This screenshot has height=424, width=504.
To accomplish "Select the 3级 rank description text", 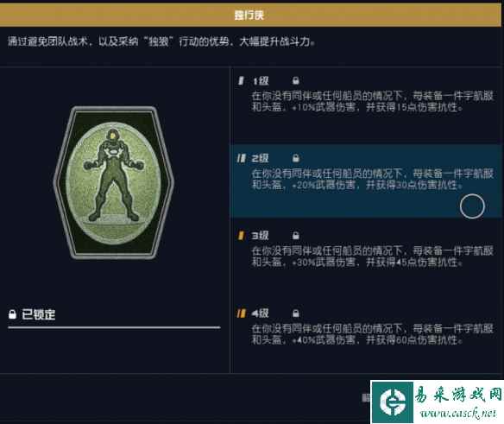I will tap(372, 256).
